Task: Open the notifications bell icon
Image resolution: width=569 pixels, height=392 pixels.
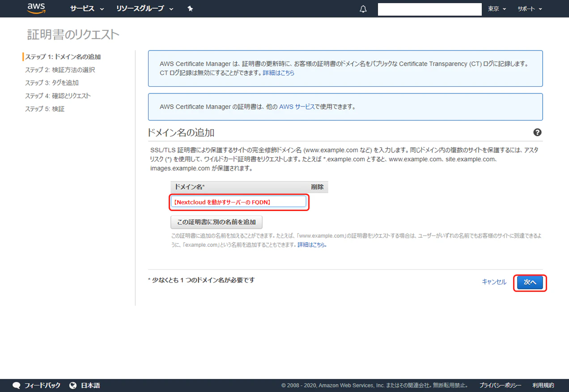Action: point(363,9)
